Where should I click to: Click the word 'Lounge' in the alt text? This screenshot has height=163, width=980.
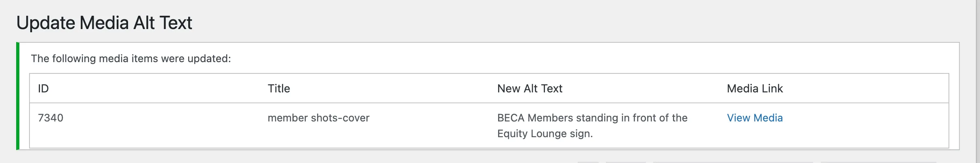pyautogui.click(x=549, y=134)
